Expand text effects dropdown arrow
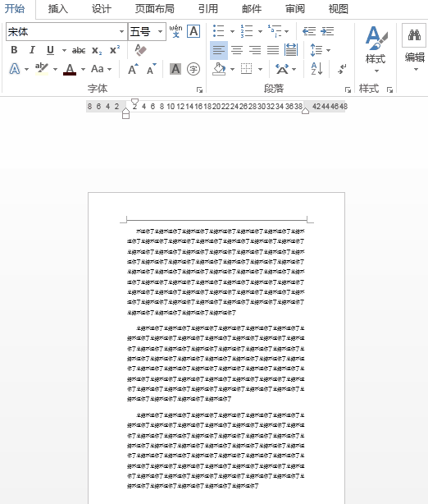This screenshot has width=428, height=504. pyautogui.click(x=27, y=69)
